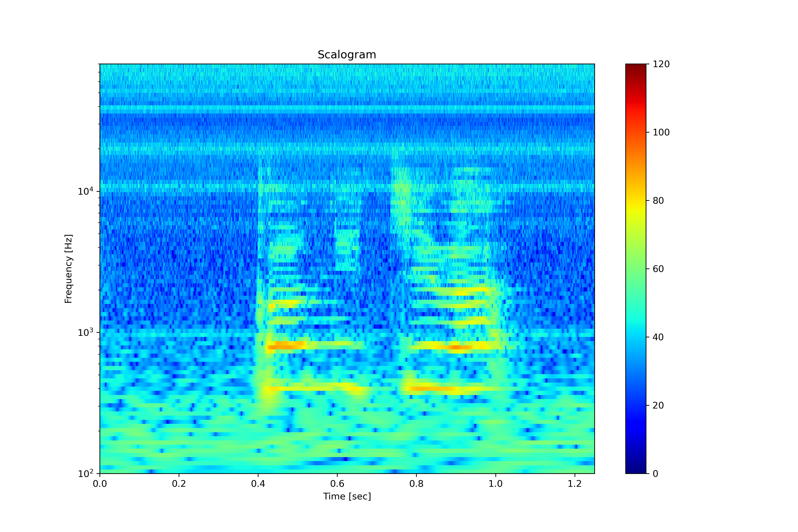Click the 1.0 time tick label
The height and width of the screenshot is (532, 798).
(x=495, y=483)
